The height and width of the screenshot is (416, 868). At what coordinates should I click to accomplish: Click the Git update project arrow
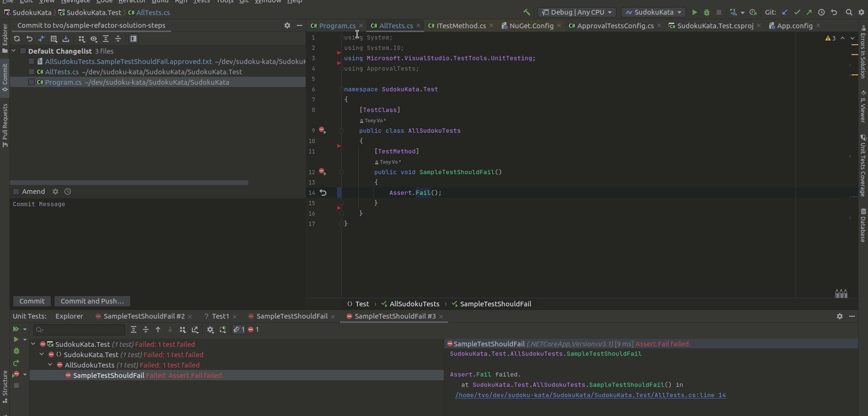click(x=785, y=12)
